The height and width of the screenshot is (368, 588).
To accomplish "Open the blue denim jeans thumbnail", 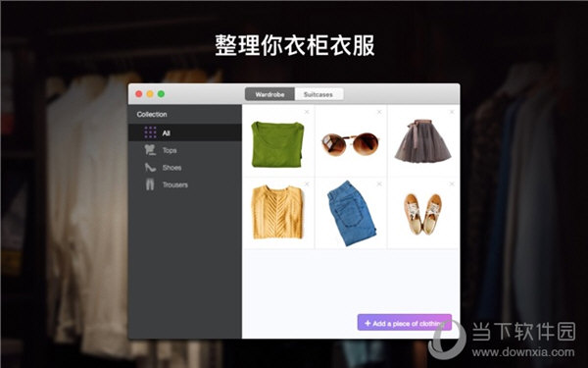I will [351, 213].
